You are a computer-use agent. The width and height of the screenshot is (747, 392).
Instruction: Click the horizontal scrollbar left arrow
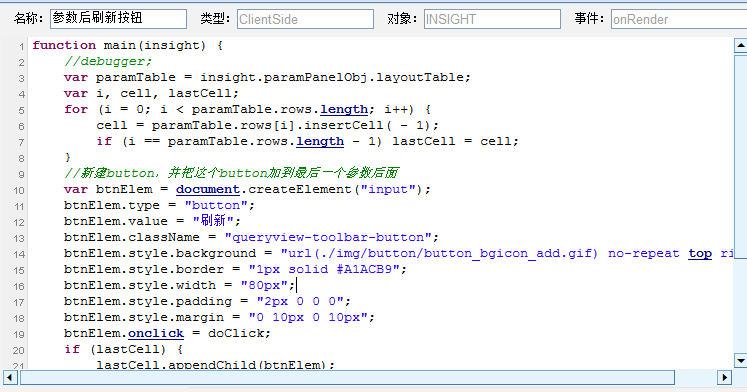(10, 377)
